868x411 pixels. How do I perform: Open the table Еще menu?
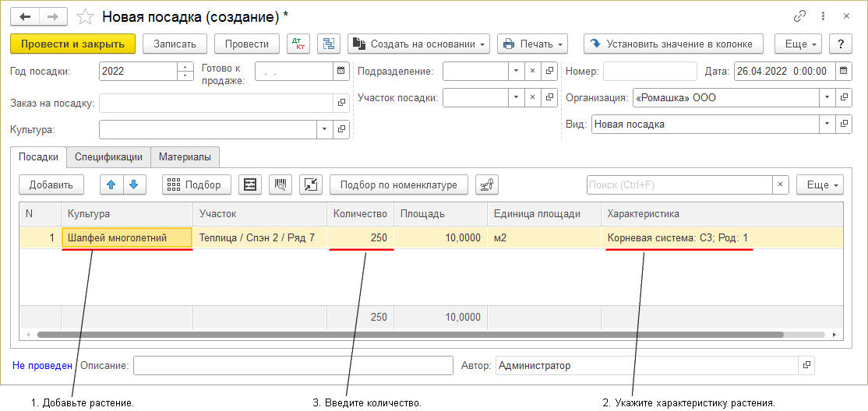820,184
